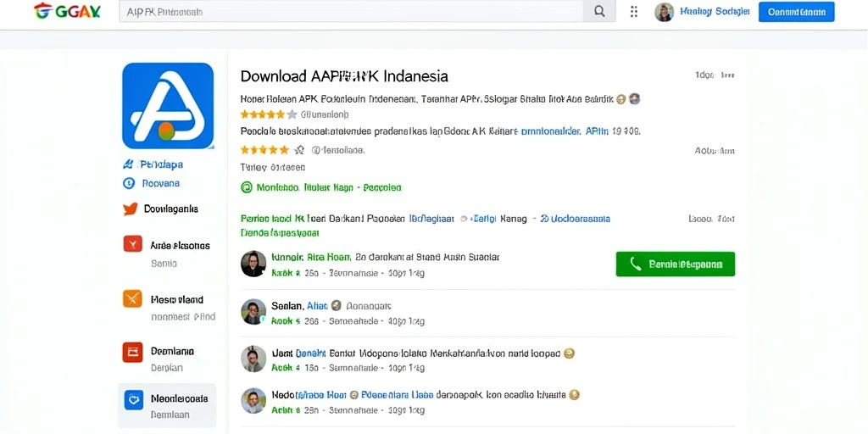Click the 'Derplan' subtitle in sidebar

coord(167,368)
